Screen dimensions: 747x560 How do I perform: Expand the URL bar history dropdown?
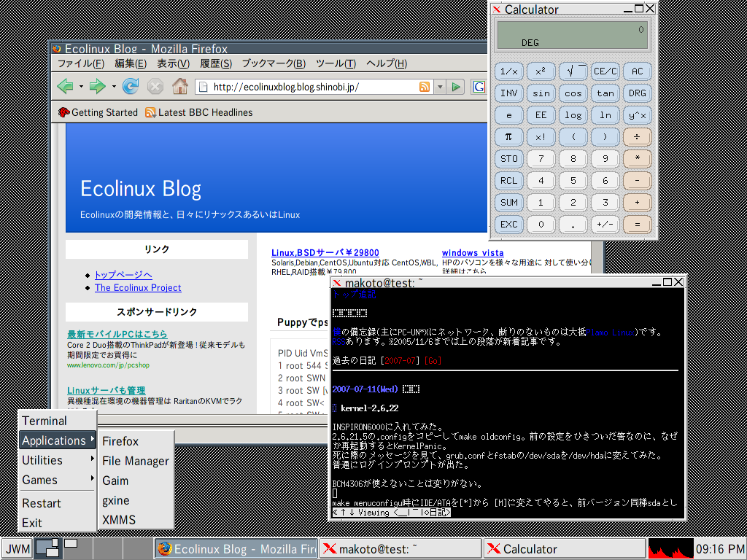pos(440,87)
